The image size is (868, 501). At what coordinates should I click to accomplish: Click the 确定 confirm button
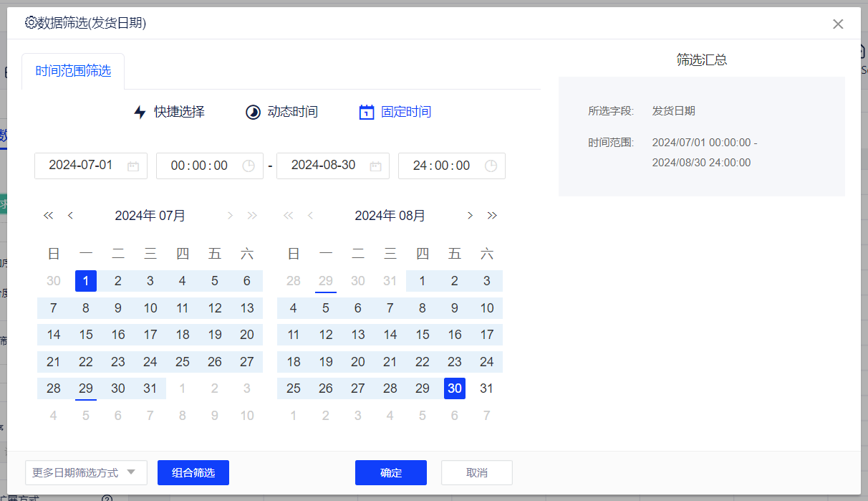click(391, 473)
